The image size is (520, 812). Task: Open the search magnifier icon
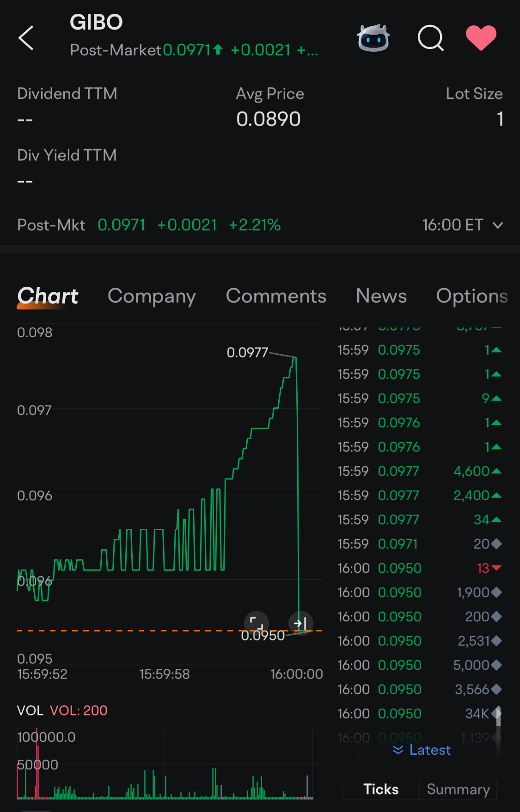click(431, 38)
